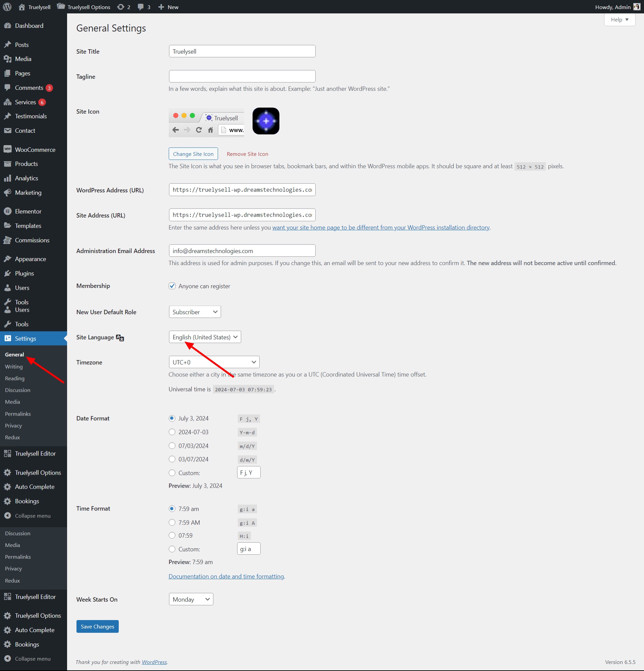Open updates icon showing 2 pending
The height and width of the screenshot is (671, 644).
coord(120,7)
